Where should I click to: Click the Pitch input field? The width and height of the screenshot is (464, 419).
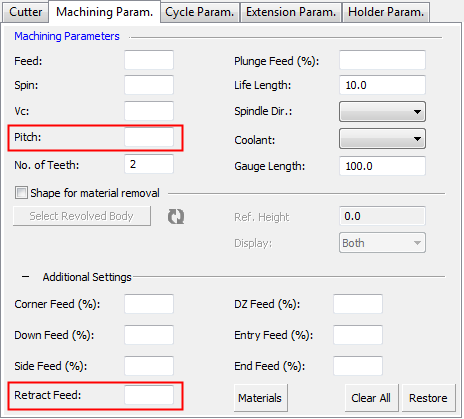coord(149,137)
